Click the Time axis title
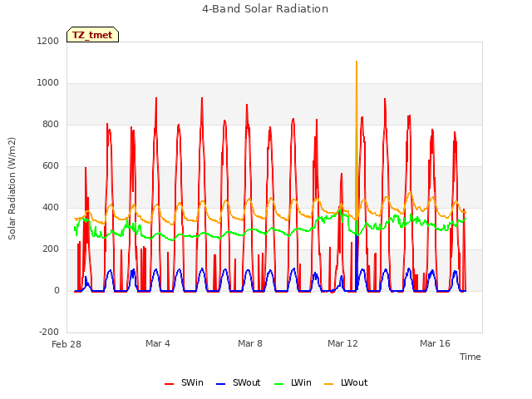This screenshot has height=399, width=532. pyautogui.click(x=470, y=357)
